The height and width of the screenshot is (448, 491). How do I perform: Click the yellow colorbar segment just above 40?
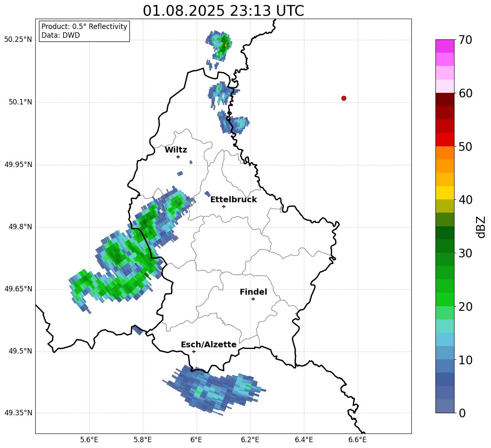[x=445, y=193]
